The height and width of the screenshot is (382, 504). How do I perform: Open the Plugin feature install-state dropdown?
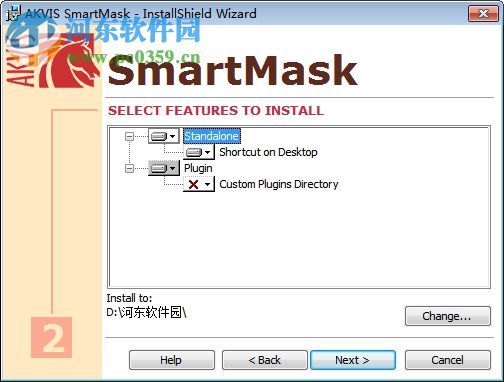point(163,168)
